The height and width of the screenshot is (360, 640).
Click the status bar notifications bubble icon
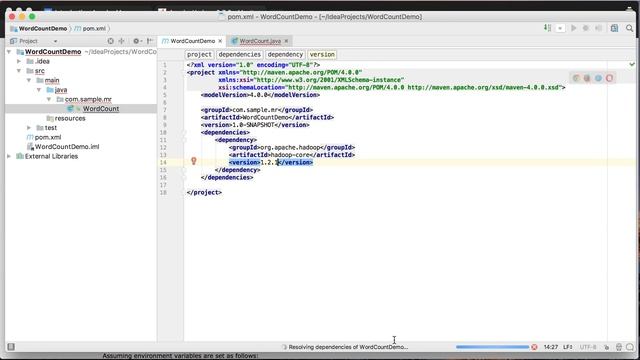click(x=630, y=347)
